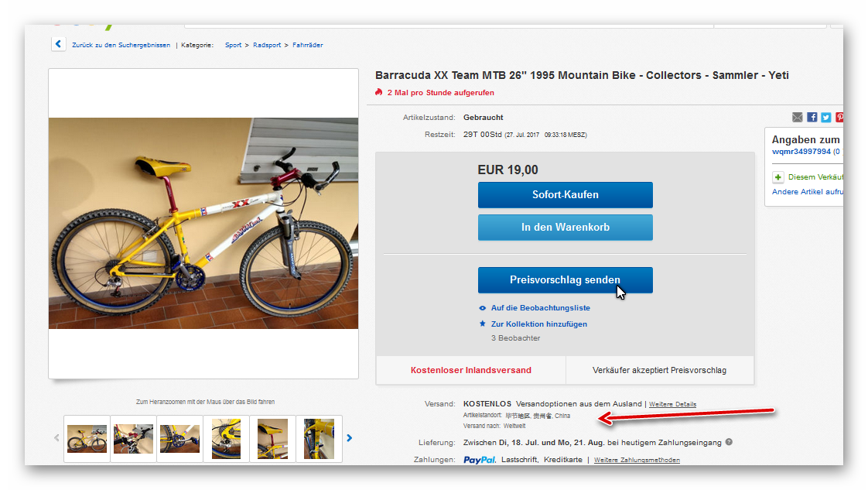
Task: Click the back arrow to search results
Action: point(59,44)
